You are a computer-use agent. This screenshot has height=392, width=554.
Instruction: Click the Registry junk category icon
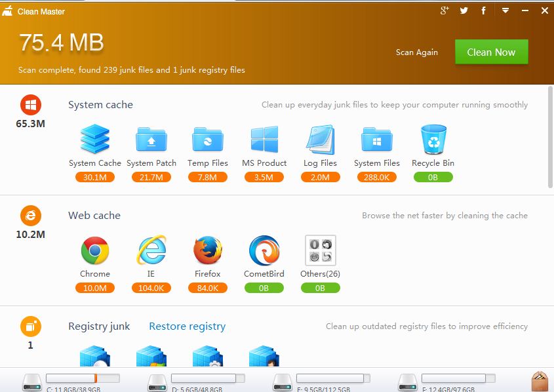click(x=31, y=326)
